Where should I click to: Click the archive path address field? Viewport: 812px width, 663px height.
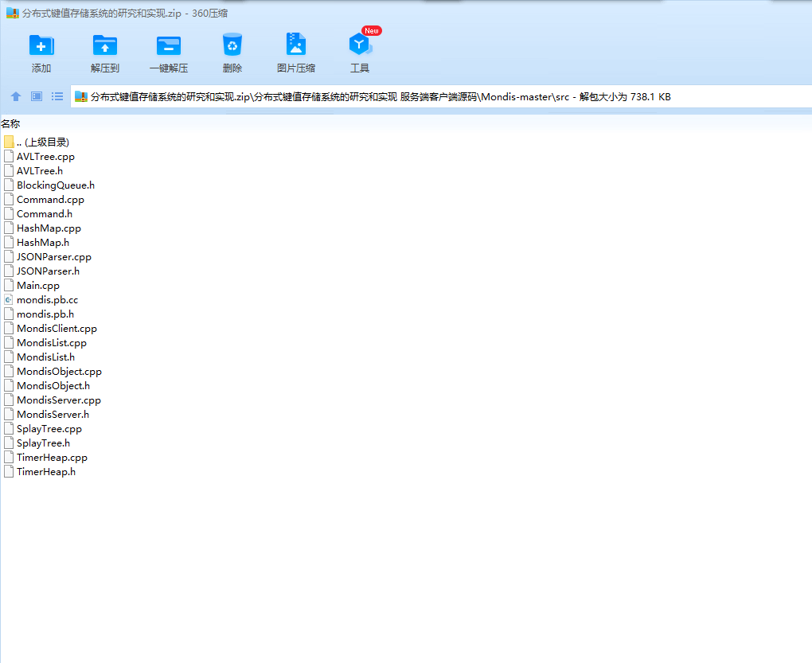pyautogui.click(x=441, y=97)
